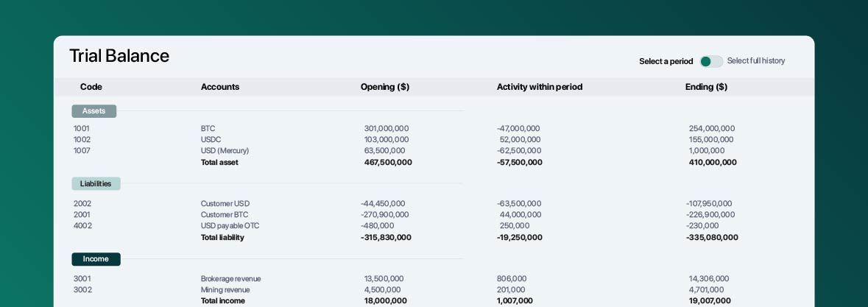
Task: Click the Code column header
Action: point(91,87)
